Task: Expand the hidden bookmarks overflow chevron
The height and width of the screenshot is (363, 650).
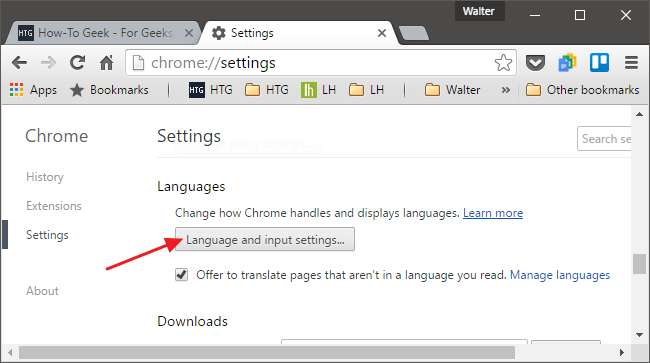Action: [x=505, y=90]
